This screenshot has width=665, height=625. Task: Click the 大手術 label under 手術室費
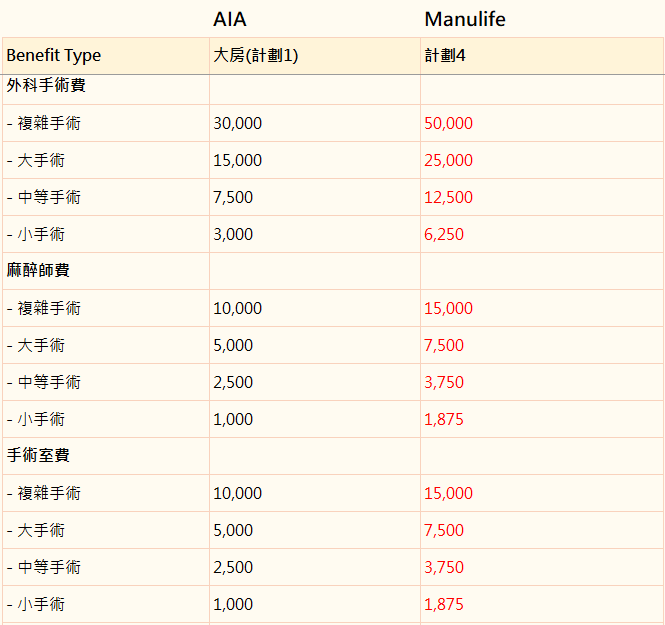point(41,530)
